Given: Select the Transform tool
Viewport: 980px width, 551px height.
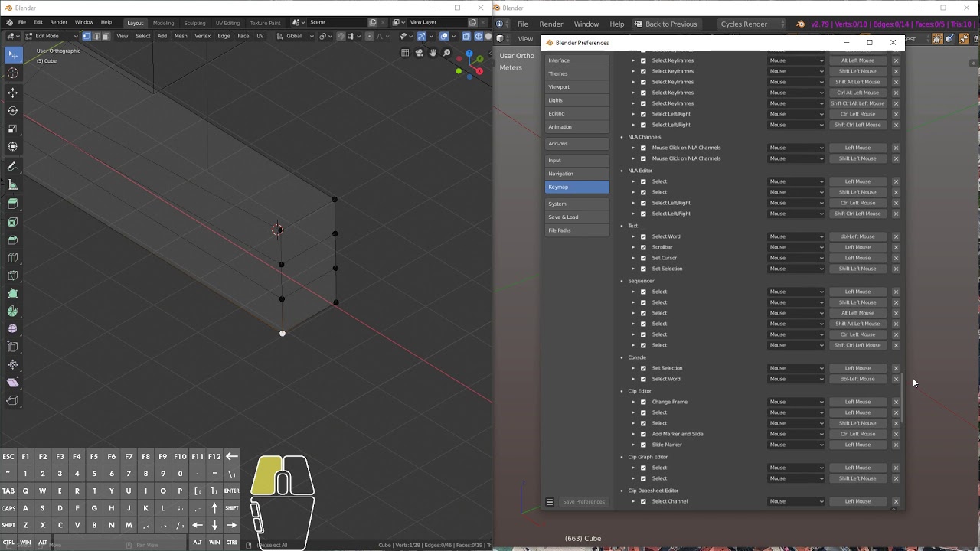Looking at the screenshot, I should 13,147.
